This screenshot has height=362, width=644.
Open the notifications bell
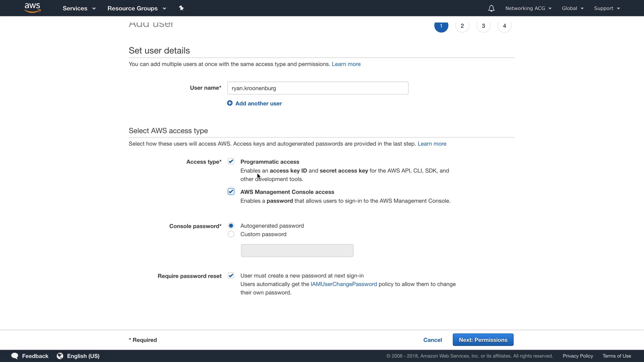coord(491,8)
